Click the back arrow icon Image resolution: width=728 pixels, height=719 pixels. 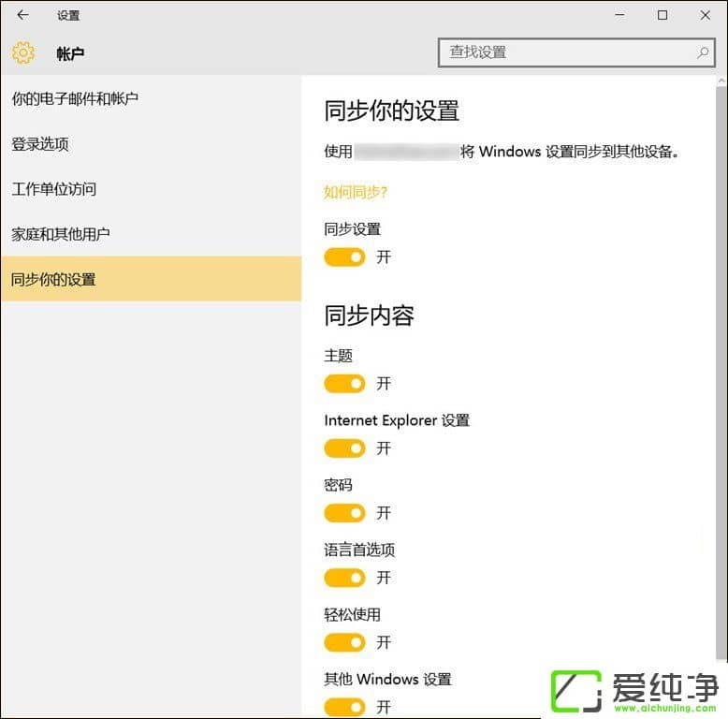(x=22, y=15)
